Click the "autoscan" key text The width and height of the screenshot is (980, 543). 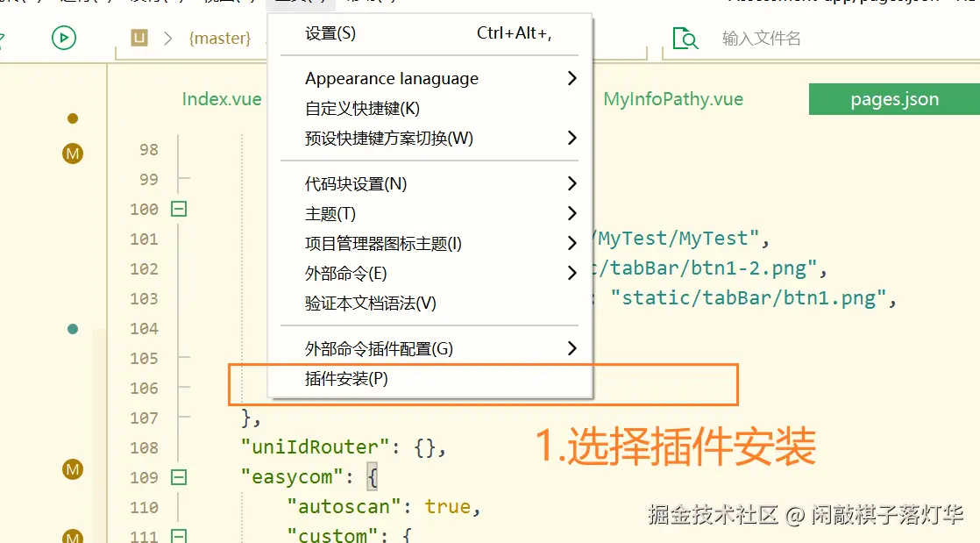[343, 507]
